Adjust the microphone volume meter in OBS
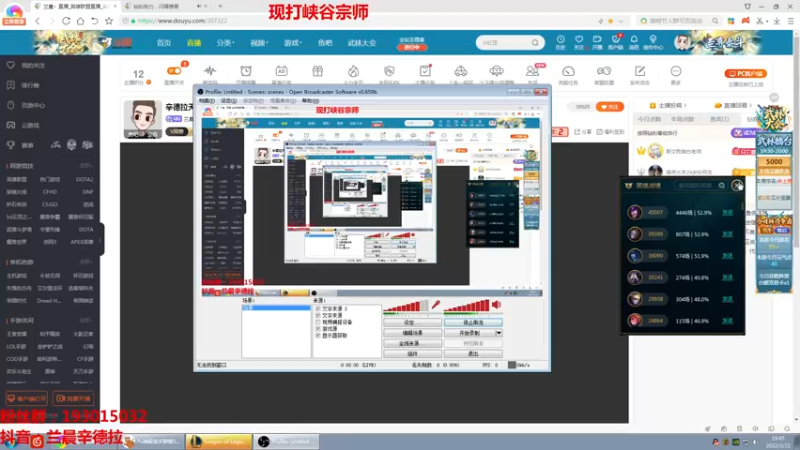 coord(406,306)
